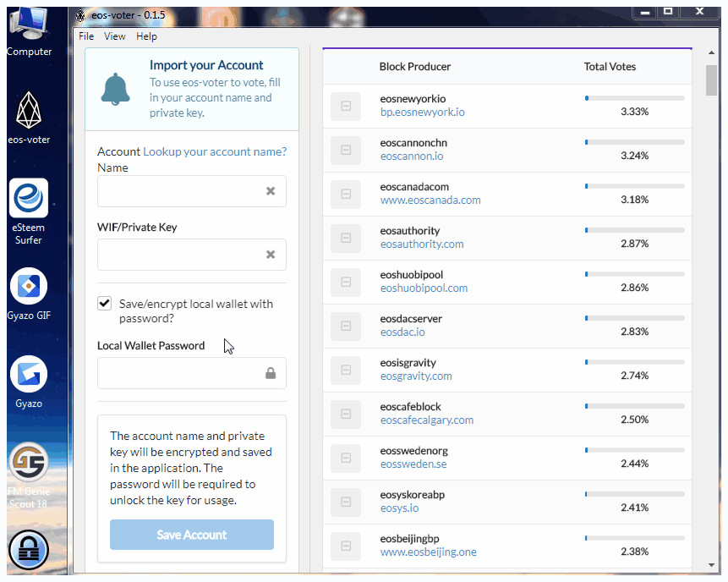
Task: Click the lock icon in Local Wallet Password field
Action: 271,373
